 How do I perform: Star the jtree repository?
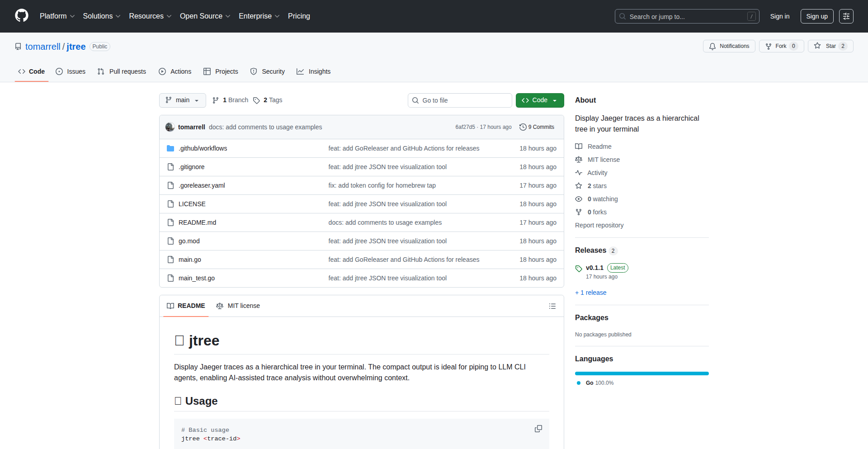(x=830, y=46)
